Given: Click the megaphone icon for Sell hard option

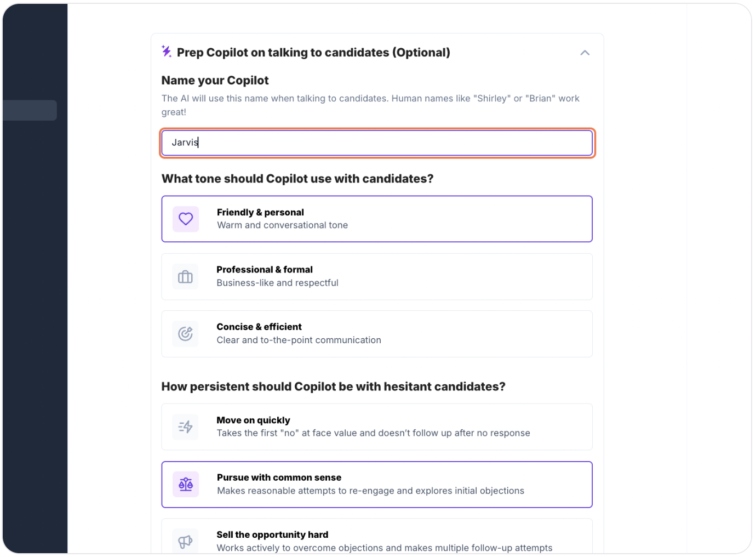Looking at the screenshot, I should click(185, 542).
